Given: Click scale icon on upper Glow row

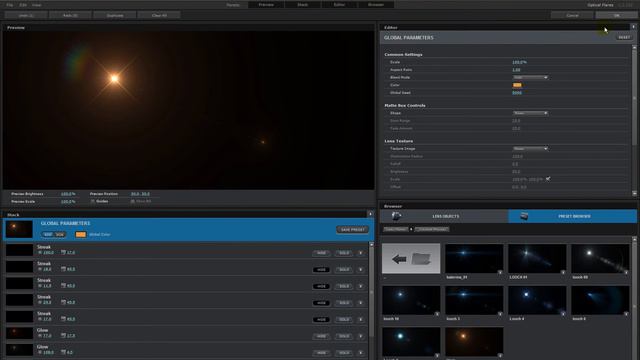Looking at the screenshot, I should 63,336.
